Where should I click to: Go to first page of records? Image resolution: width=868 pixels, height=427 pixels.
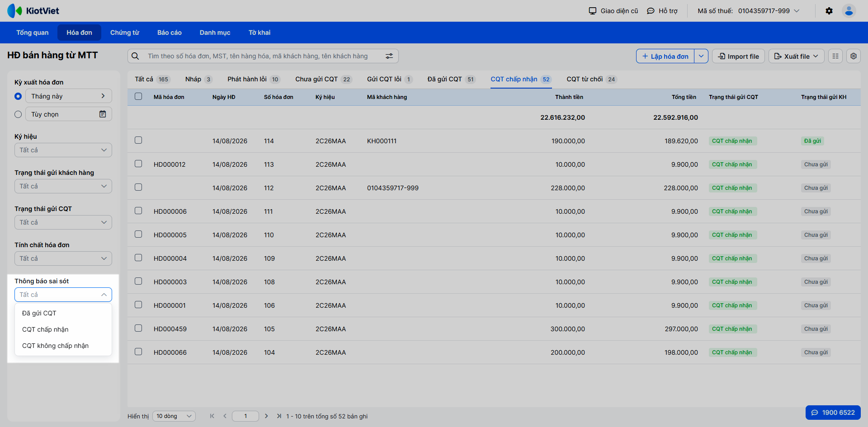212,416
